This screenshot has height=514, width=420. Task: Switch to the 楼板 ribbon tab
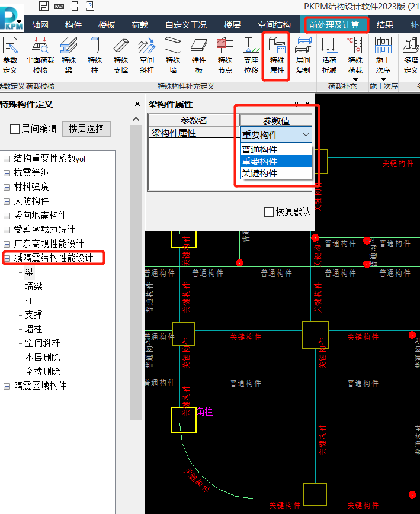click(107, 25)
